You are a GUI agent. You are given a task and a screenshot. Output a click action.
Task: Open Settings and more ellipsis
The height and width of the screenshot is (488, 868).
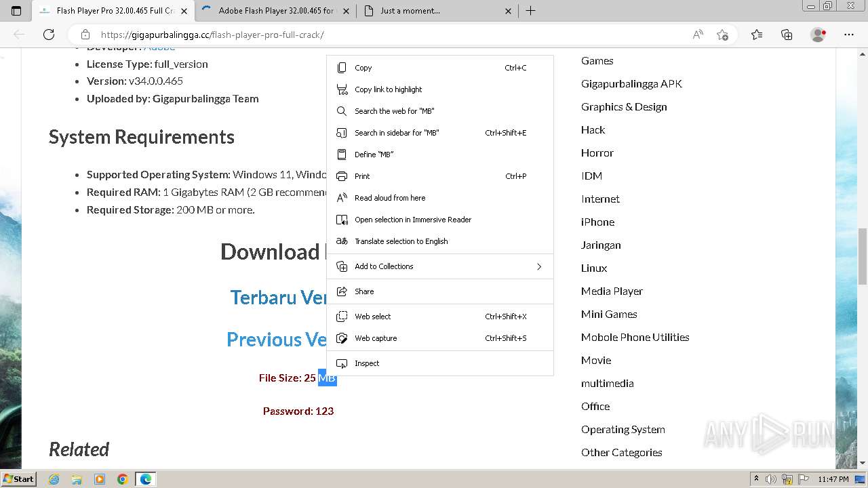pos(849,35)
